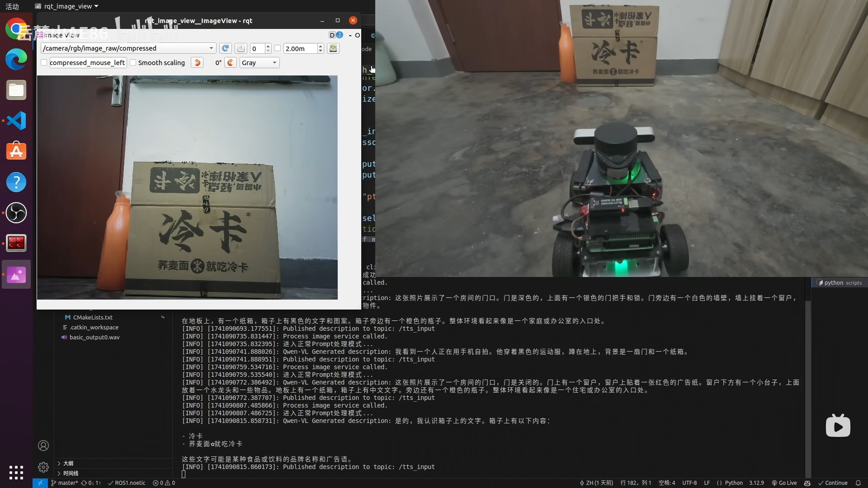Open the 活动 Activities overview
The width and height of the screenshot is (868, 488).
(x=12, y=6)
